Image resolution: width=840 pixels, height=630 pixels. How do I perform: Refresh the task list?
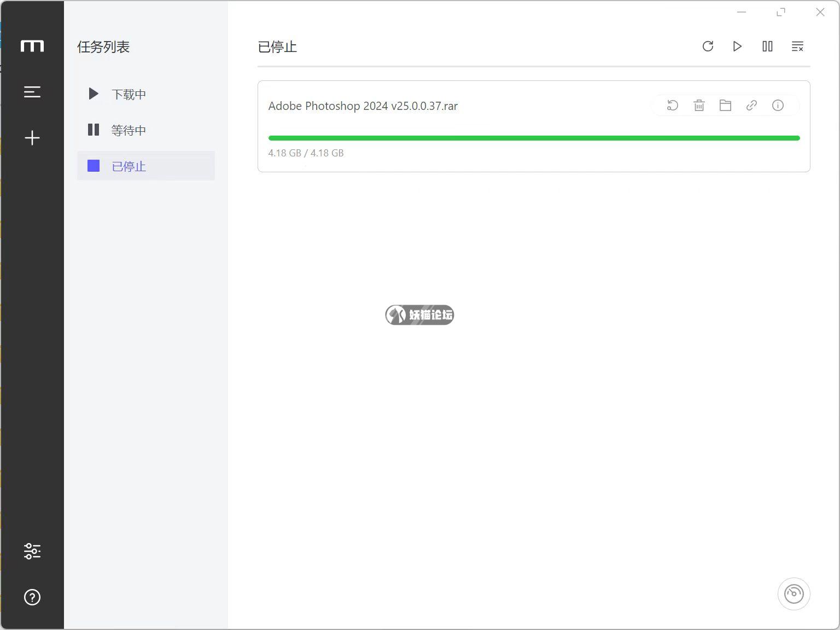click(708, 46)
